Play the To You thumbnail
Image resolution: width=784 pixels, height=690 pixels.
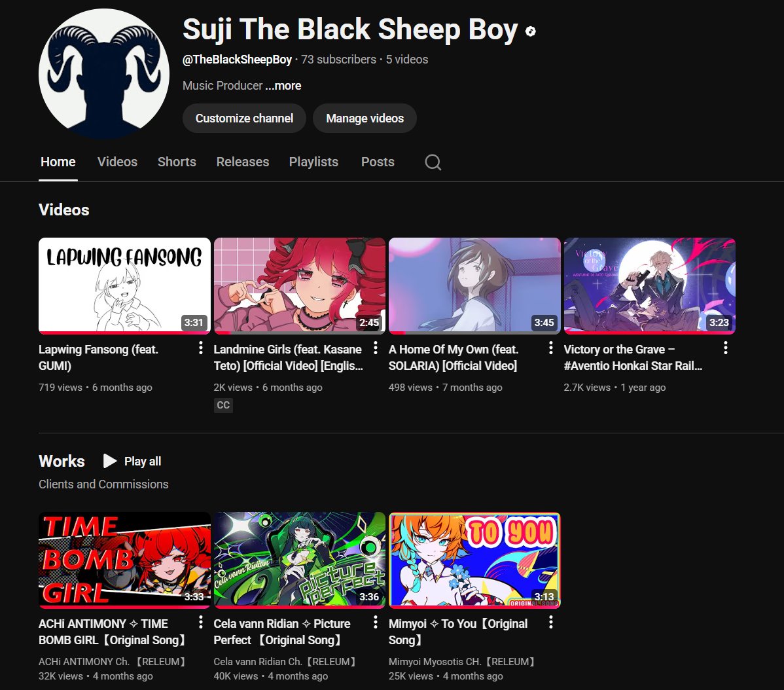pyautogui.click(x=474, y=560)
